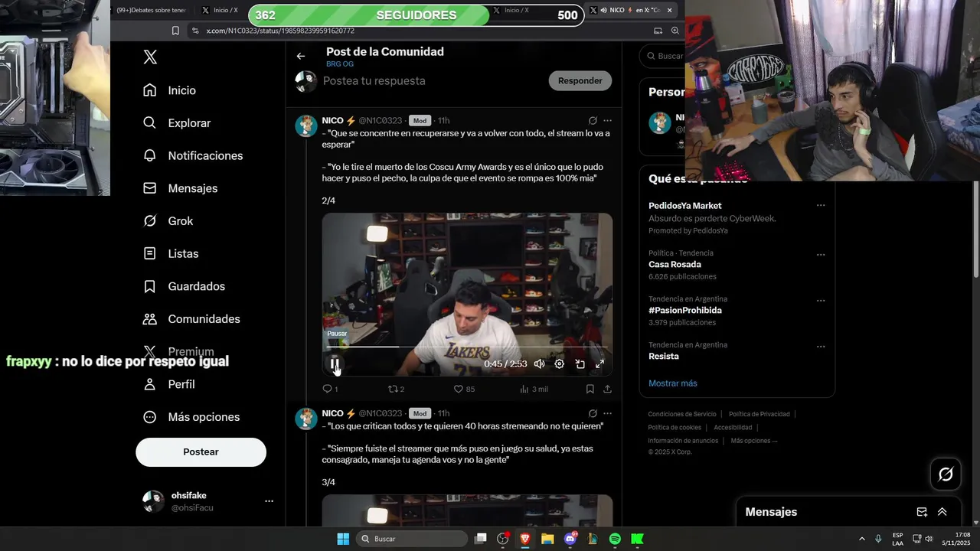980x551 pixels.
Task: Open Explorar in the sidebar
Action: (177, 123)
